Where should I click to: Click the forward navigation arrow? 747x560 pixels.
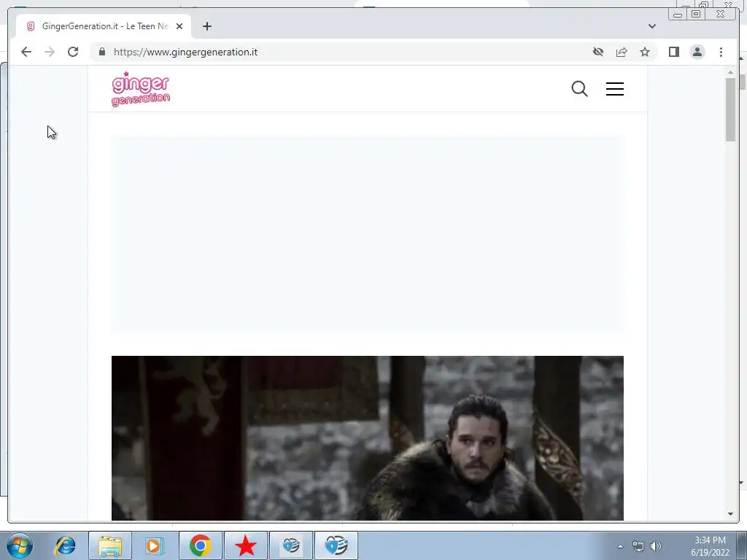click(x=50, y=52)
